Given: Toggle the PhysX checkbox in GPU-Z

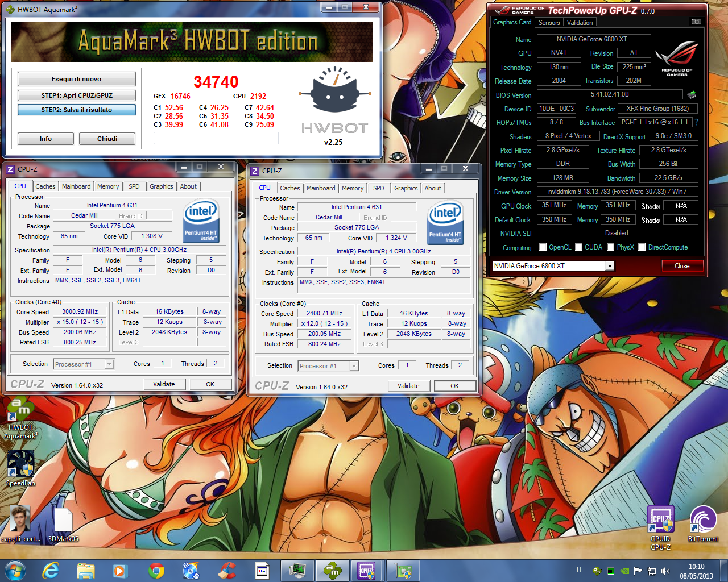Looking at the screenshot, I should (611, 247).
